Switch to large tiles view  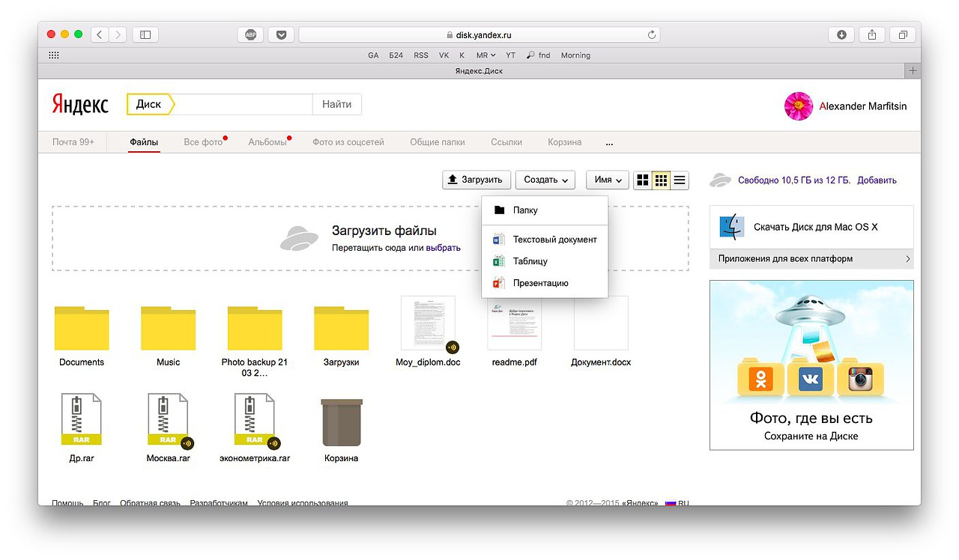pos(642,180)
